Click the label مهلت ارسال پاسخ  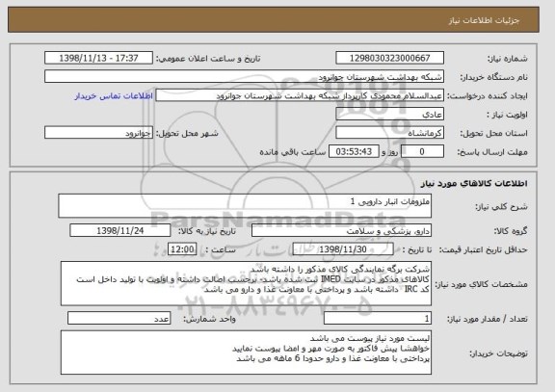pos(492,152)
